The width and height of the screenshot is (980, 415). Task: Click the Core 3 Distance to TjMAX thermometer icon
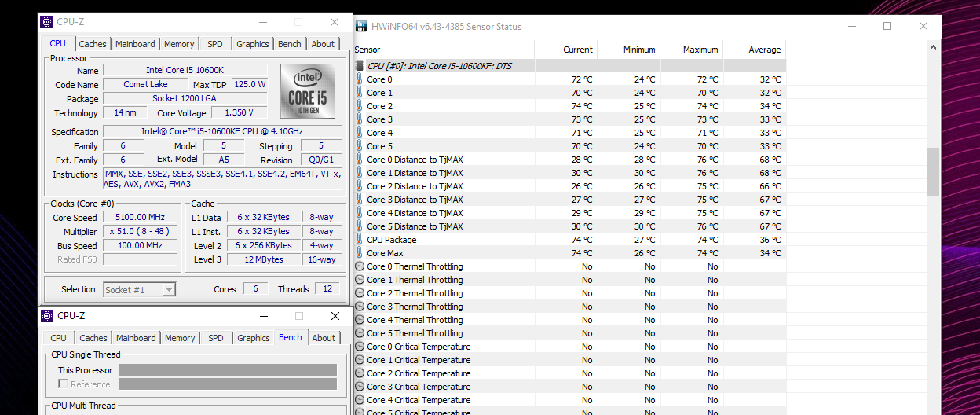click(x=360, y=200)
